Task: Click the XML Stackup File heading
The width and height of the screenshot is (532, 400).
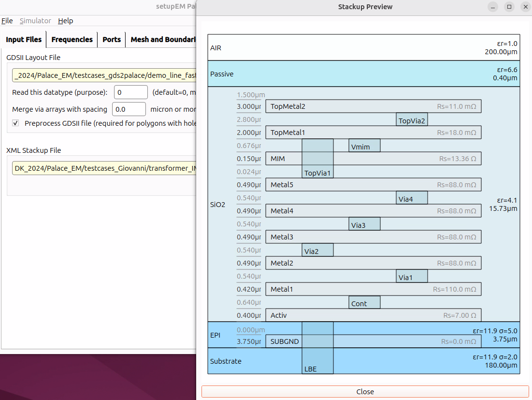Action: pyautogui.click(x=34, y=150)
